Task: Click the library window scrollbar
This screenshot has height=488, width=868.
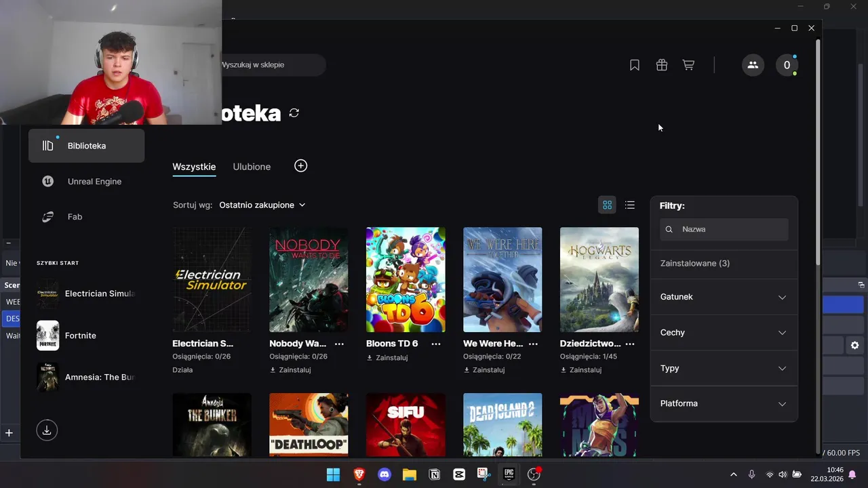Action: pyautogui.click(x=818, y=152)
